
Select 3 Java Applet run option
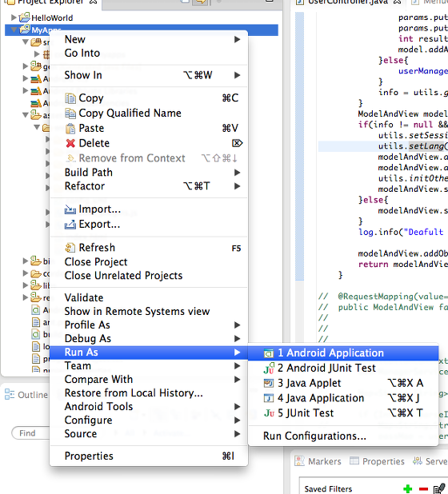point(343,383)
